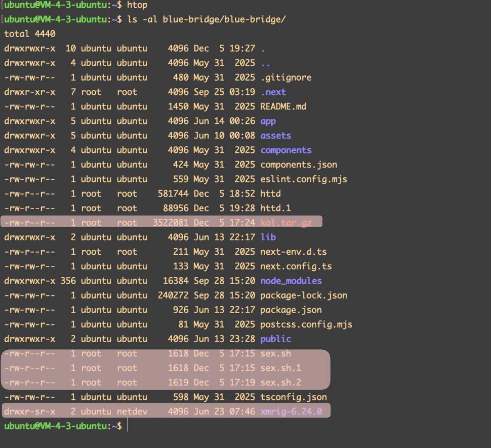Image resolution: width=491 pixels, height=448 pixels.
Task: Click the size value '16384'
Action: pyautogui.click(x=176, y=281)
